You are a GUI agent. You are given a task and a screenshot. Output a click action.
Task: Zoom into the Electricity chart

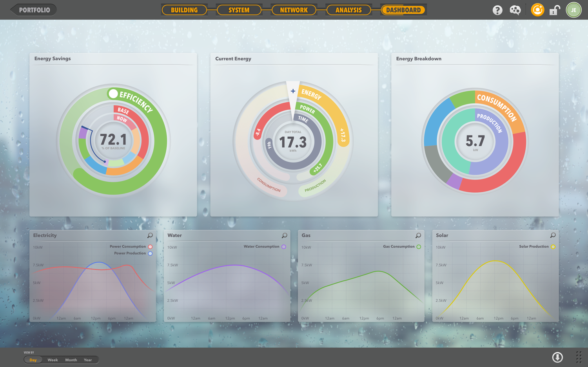click(150, 235)
